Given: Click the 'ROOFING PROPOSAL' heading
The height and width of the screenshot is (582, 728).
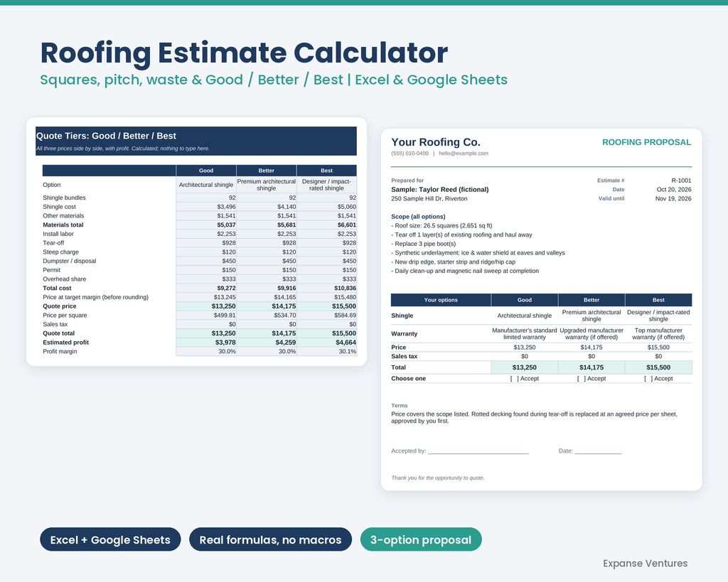Looking at the screenshot, I should [x=646, y=143].
